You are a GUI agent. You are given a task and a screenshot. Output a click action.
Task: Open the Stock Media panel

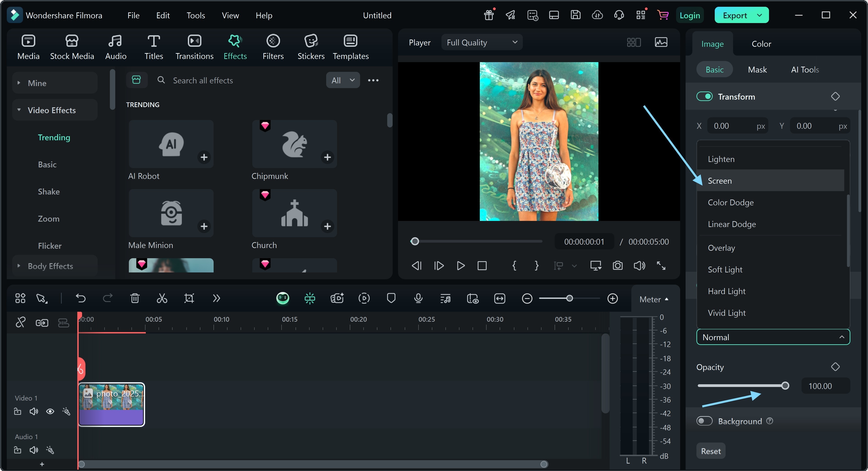pos(72,47)
